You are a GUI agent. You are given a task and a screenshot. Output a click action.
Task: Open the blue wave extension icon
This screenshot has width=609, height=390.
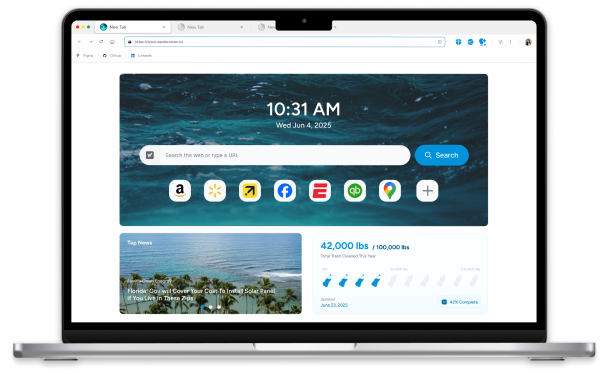tap(470, 42)
